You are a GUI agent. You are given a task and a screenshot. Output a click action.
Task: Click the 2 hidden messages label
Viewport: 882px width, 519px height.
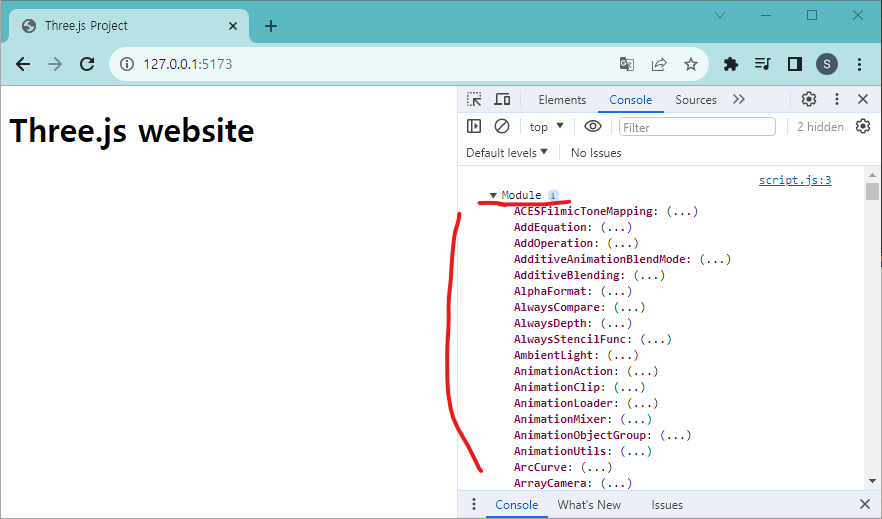click(x=820, y=127)
